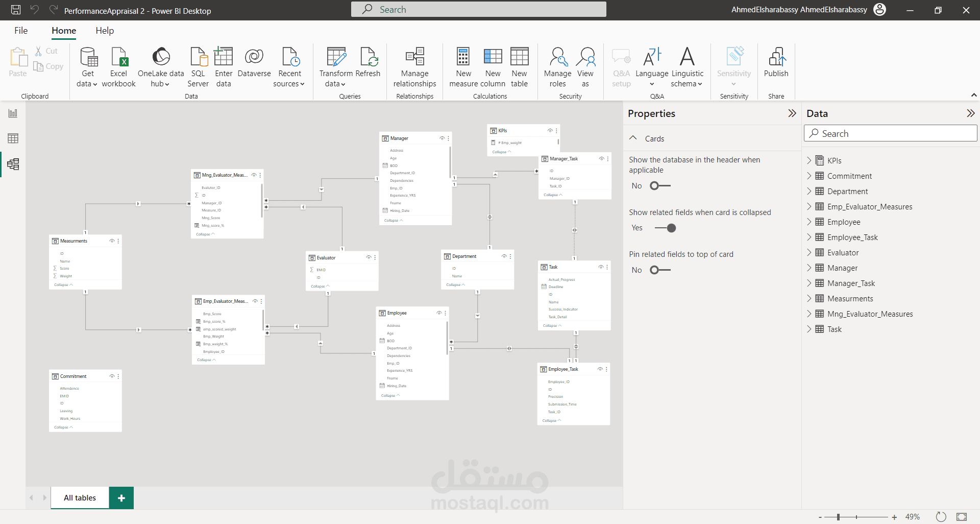Open the Language dropdown
Viewport: 980px width, 524px height.
(x=652, y=67)
